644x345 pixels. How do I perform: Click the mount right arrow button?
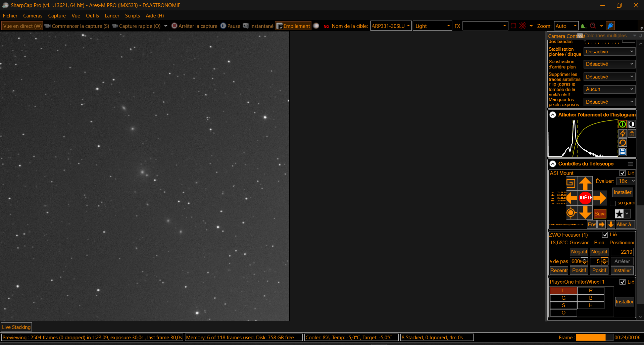click(x=600, y=198)
